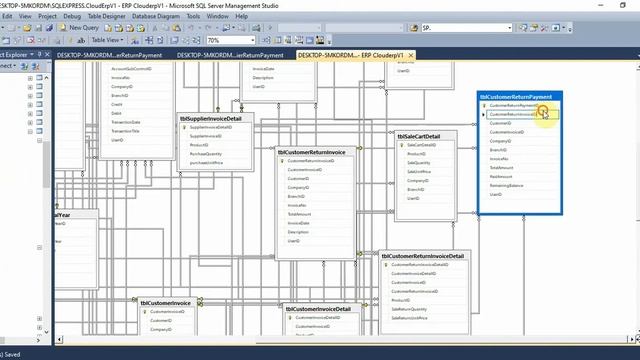Click the find icon right of SP. combo box

[523, 28]
